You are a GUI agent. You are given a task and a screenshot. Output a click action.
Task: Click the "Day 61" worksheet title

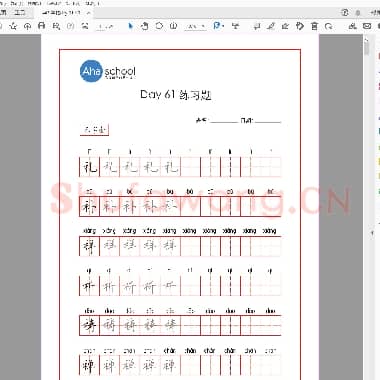click(176, 95)
